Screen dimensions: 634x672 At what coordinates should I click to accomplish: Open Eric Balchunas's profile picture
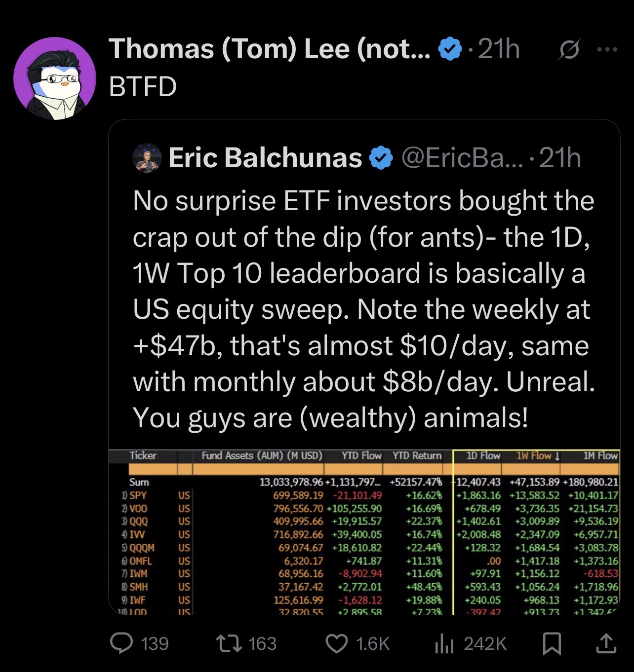(148, 158)
